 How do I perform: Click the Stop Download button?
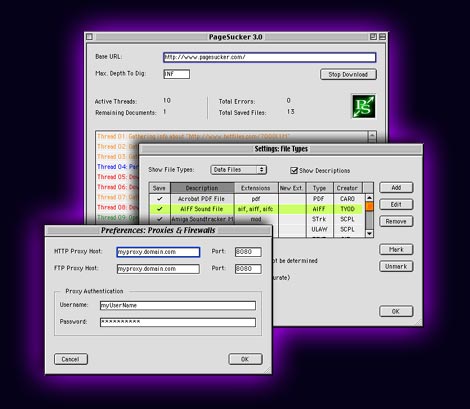tap(348, 74)
